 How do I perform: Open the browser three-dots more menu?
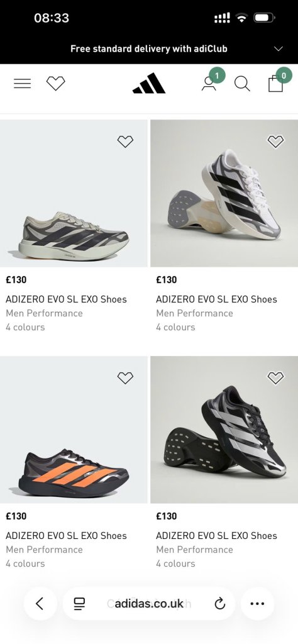point(257,603)
